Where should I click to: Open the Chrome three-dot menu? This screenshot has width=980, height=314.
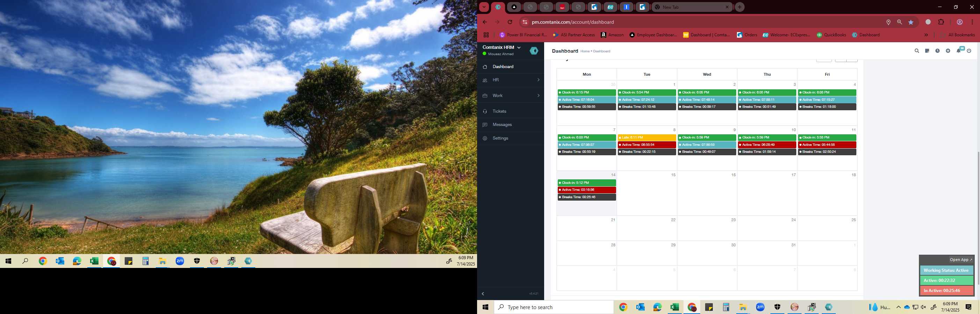[x=972, y=22]
